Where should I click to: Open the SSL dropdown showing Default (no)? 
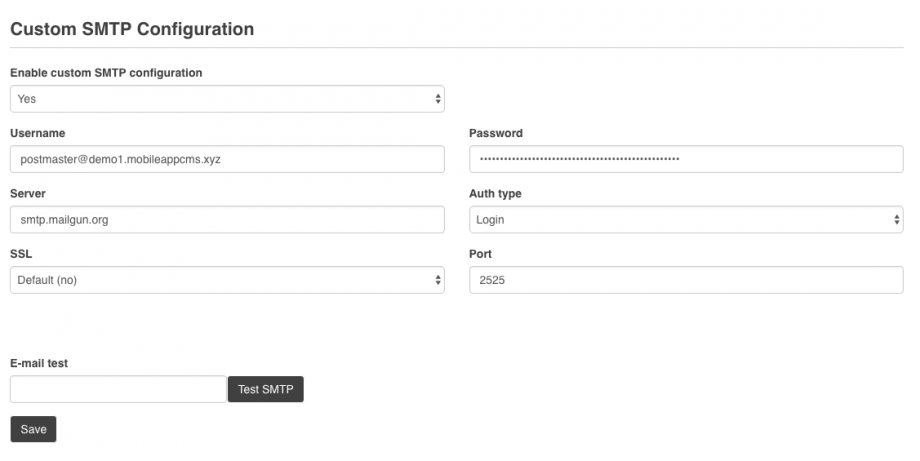click(226, 280)
